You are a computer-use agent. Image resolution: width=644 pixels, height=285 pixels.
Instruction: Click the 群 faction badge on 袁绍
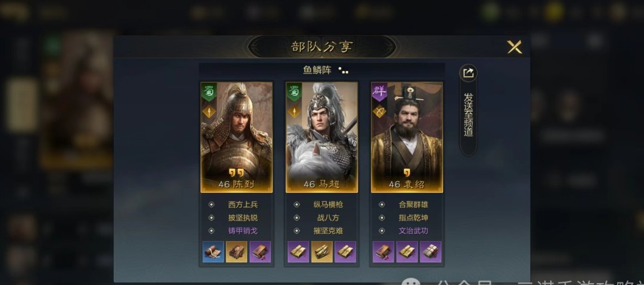coord(380,92)
